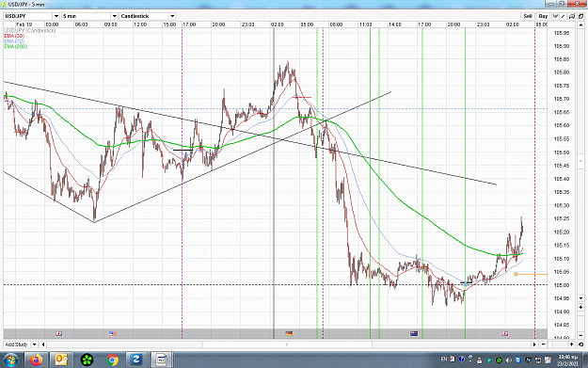This screenshot has width=588, height=368.
Task: Open the USD/JPY symbol dropdown
Action: [56, 16]
